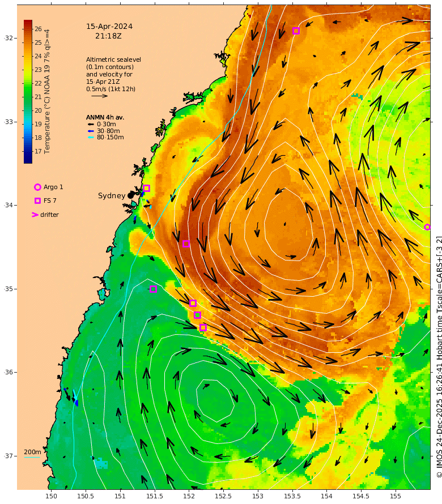442x504 pixels.
Task: Click the '154.5' longitude axis label
Action: (361, 496)
